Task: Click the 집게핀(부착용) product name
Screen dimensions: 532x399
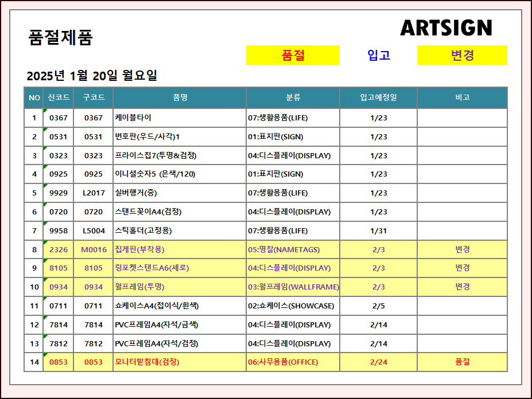Action: 139,249
